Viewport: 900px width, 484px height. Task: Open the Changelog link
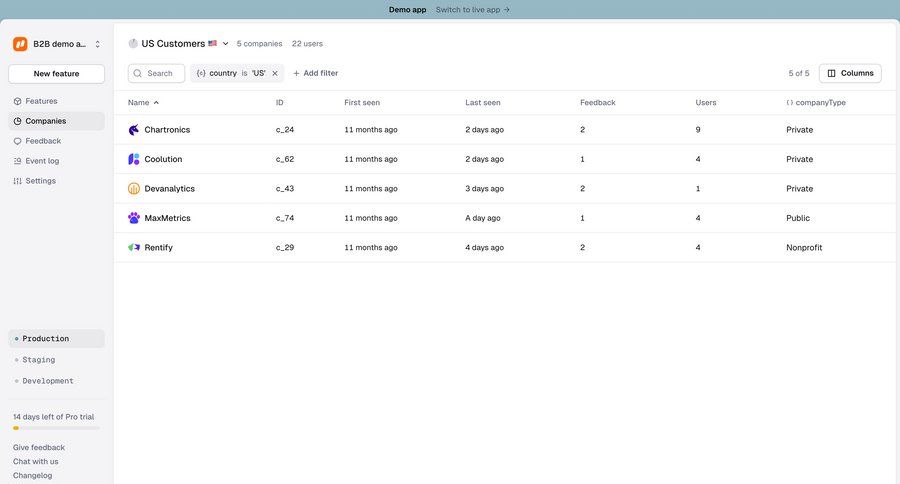pyautogui.click(x=32, y=475)
